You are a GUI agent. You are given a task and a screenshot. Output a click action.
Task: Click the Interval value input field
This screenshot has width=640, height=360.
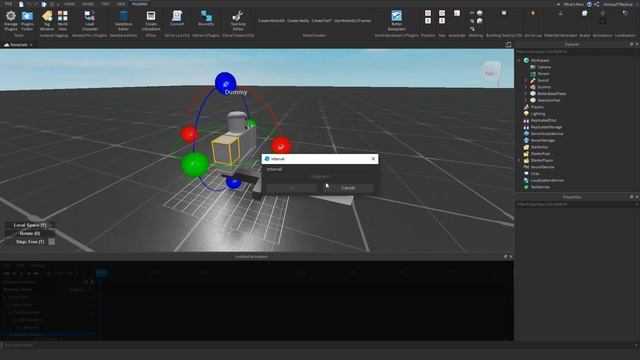pos(320,176)
